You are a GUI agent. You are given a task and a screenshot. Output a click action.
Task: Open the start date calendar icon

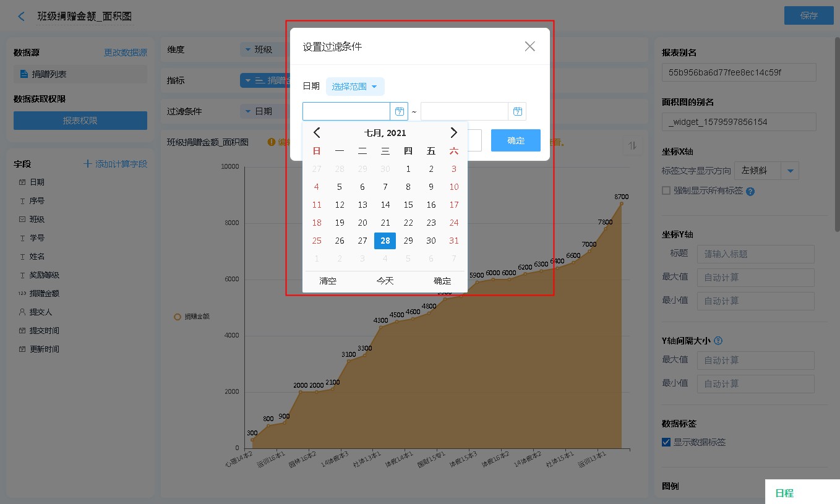tap(399, 111)
